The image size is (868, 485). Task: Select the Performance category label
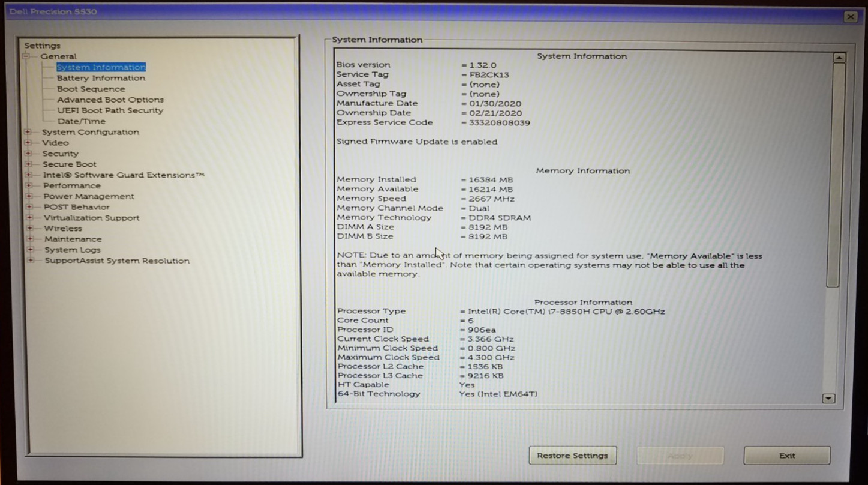(x=72, y=186)
